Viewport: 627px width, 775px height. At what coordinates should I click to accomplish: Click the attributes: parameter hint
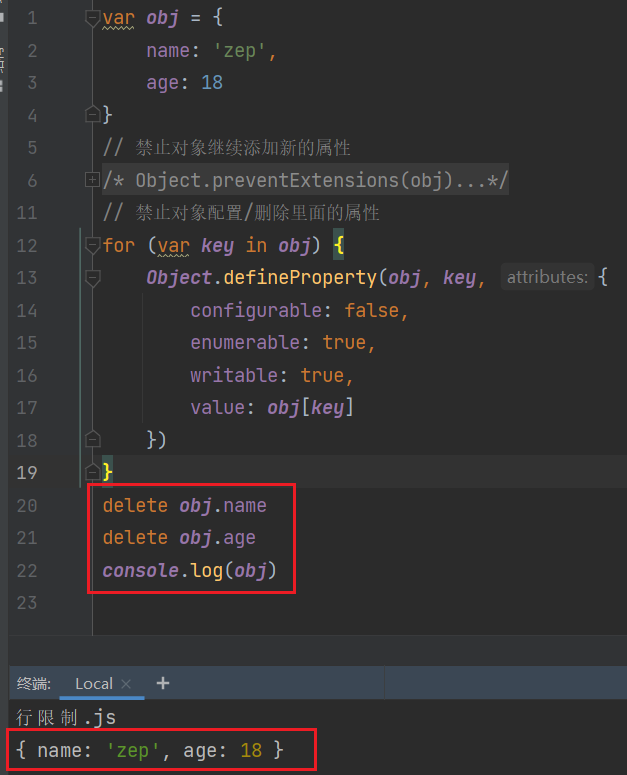(x=547, y=277)
